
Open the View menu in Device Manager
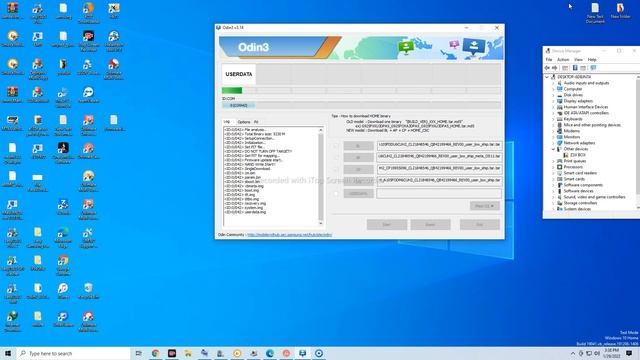[x=578, y=60]
